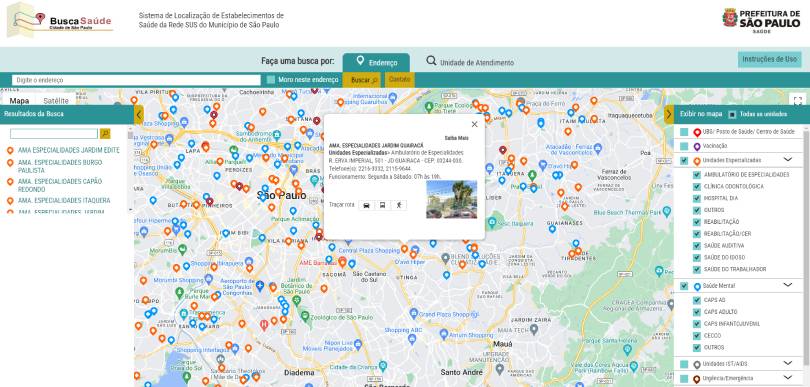The width and height of the screenshot is (810, 387).
Task: Click the Sesc Itaquera map marker
Action: pyautogui.click(x=492, y=222)
